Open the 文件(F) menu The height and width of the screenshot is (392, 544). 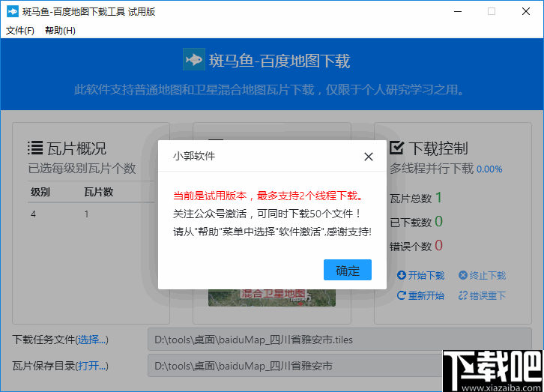point(19,31)
